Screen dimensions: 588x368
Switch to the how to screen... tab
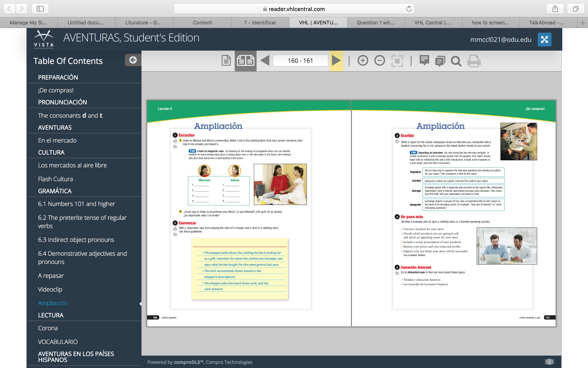click(x=491, y=23)
